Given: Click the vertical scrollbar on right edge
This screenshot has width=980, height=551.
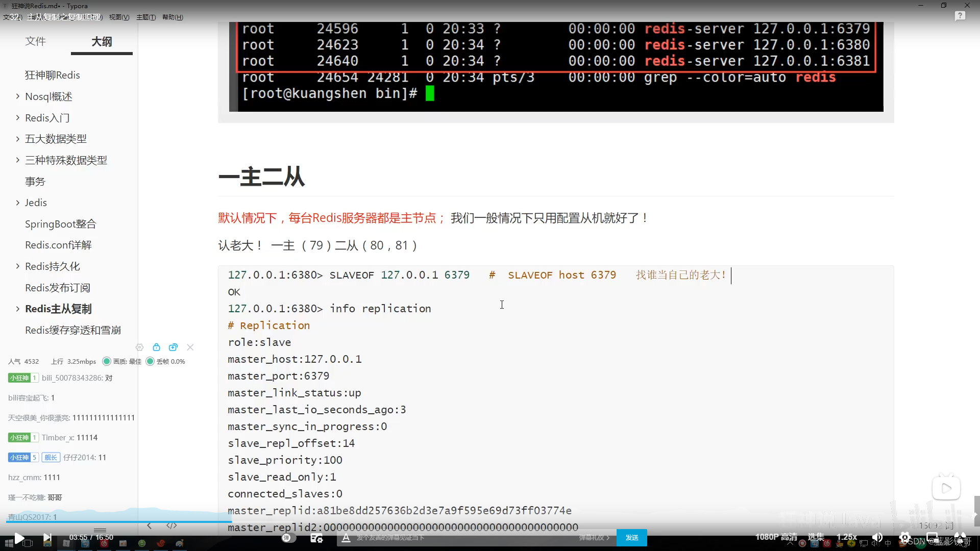Looking at the screenshot, I should click(976, 510).
